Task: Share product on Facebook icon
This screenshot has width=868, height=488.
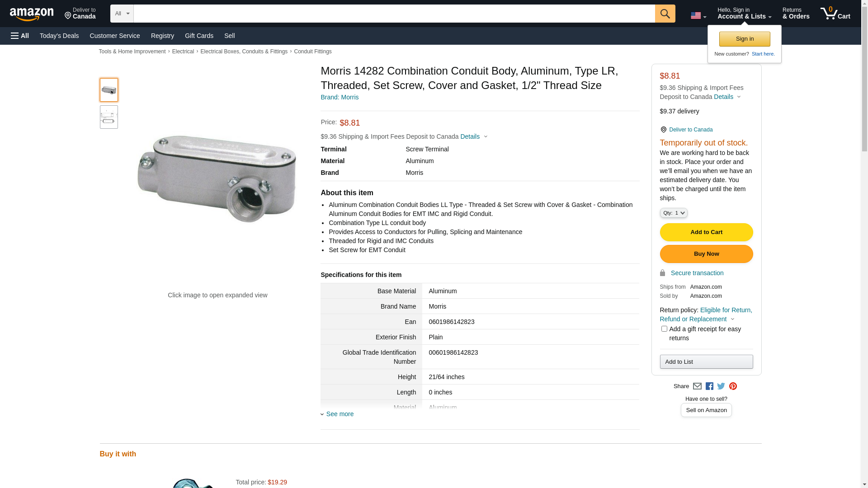Action: (x=709, y=386)
